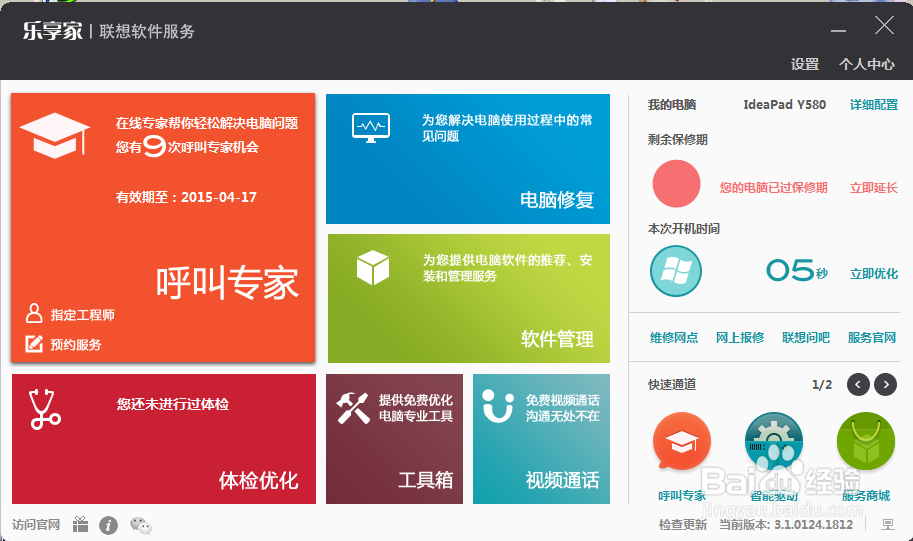The height and width of the screenshot is (541, 913).
Task: Open the 联想问吧 link
Action: click(x=805, y=337)
